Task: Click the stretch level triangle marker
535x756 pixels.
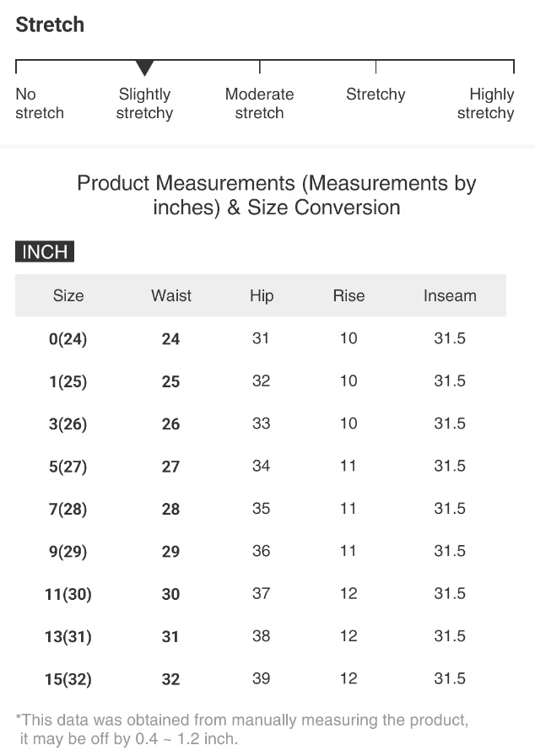Action: [145, 68]
